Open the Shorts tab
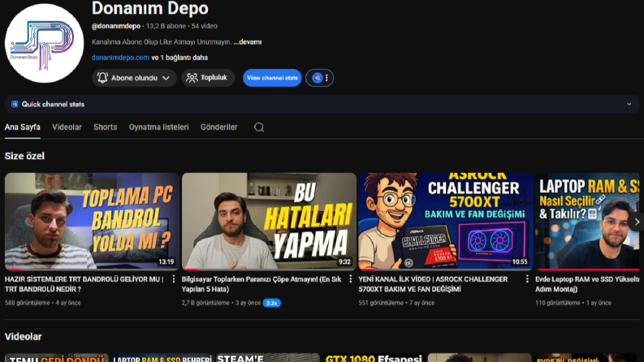Viewport: 644px width, 362px height. (x=105, y=127)
